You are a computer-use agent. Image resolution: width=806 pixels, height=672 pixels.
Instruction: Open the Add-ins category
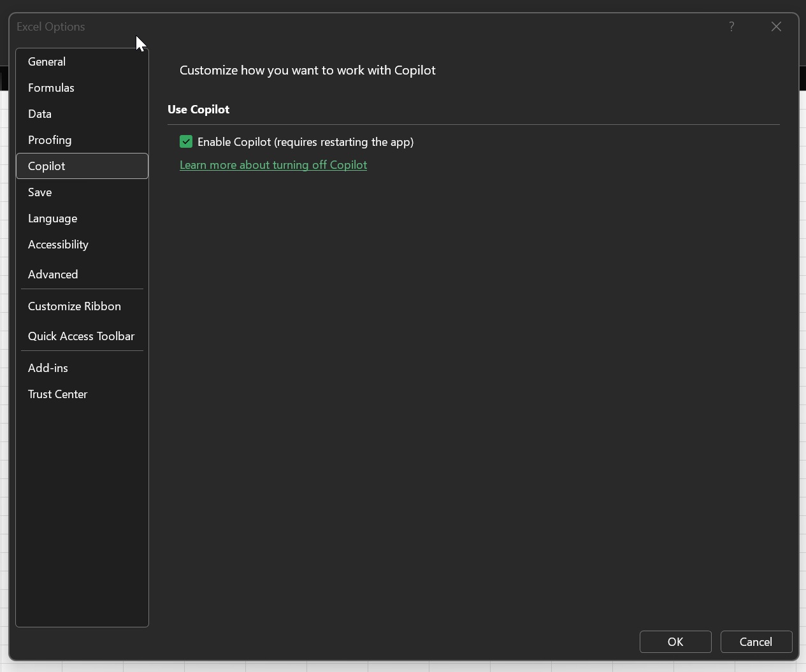[x=82, y=368]
